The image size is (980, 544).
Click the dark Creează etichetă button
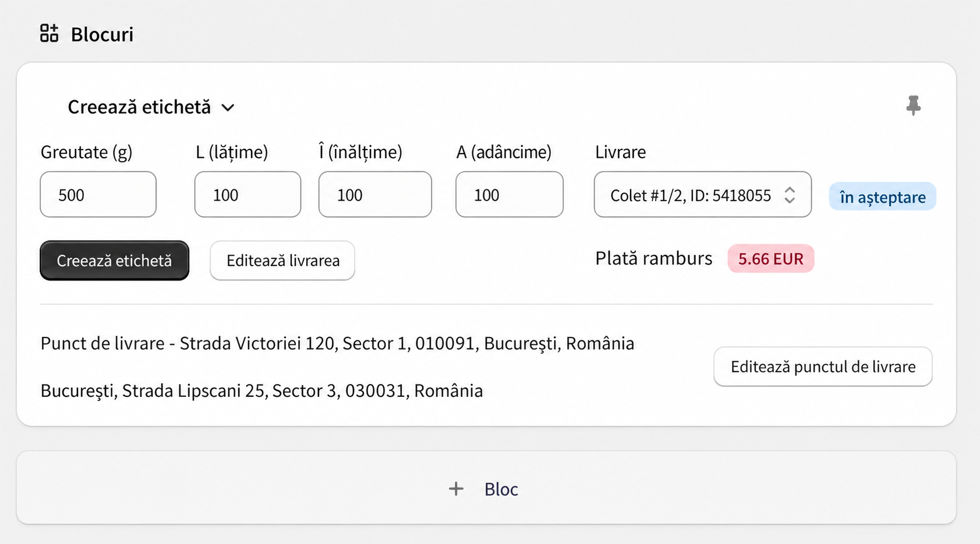coord(114,261)
